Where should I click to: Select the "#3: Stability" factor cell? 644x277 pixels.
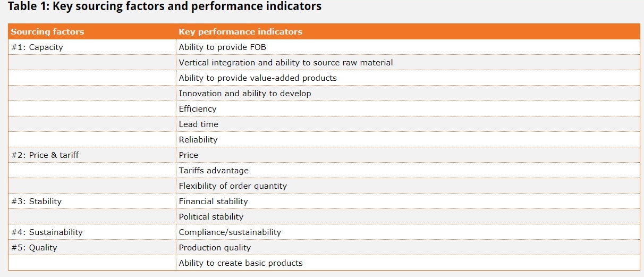[37, 202]
